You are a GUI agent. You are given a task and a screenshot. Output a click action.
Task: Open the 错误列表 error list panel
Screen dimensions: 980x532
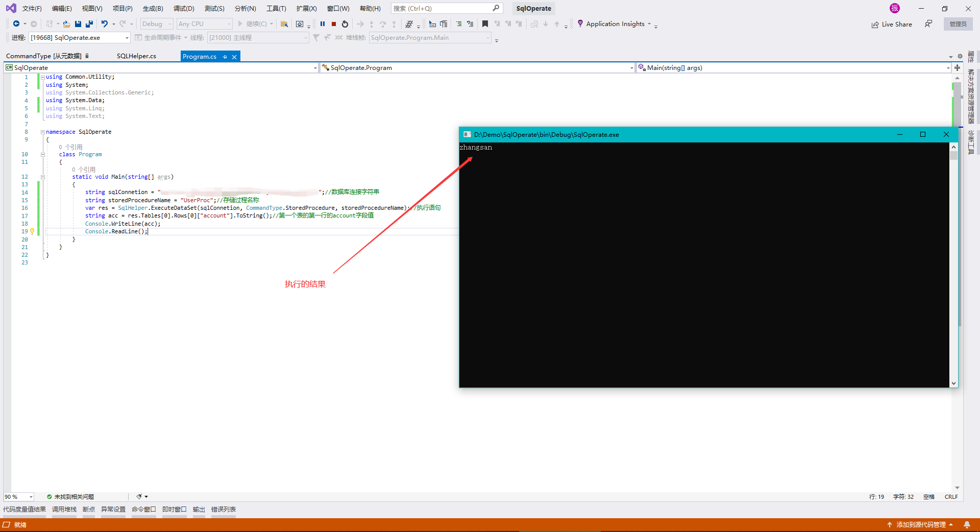[x=223, y=509]
